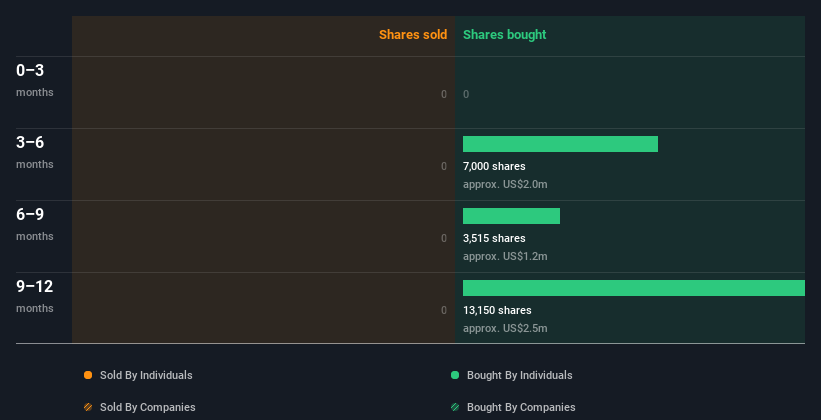Click the striped Bought By Companies legend icon
This screenshot has height=420, width=821.
[455, 407]
